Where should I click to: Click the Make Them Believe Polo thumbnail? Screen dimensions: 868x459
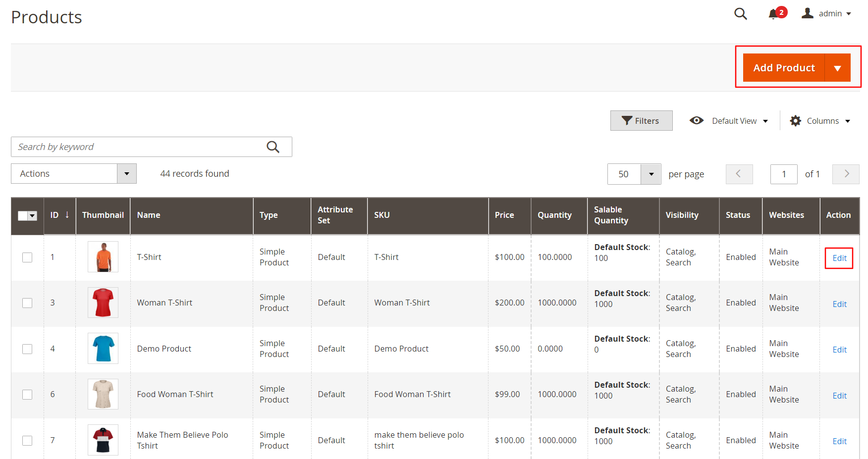tap(103, 440)
